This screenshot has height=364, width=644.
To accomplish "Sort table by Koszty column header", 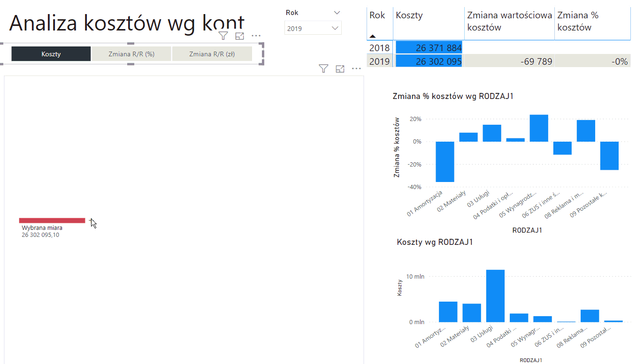I will pyautogui.click(x=409, y=15).
